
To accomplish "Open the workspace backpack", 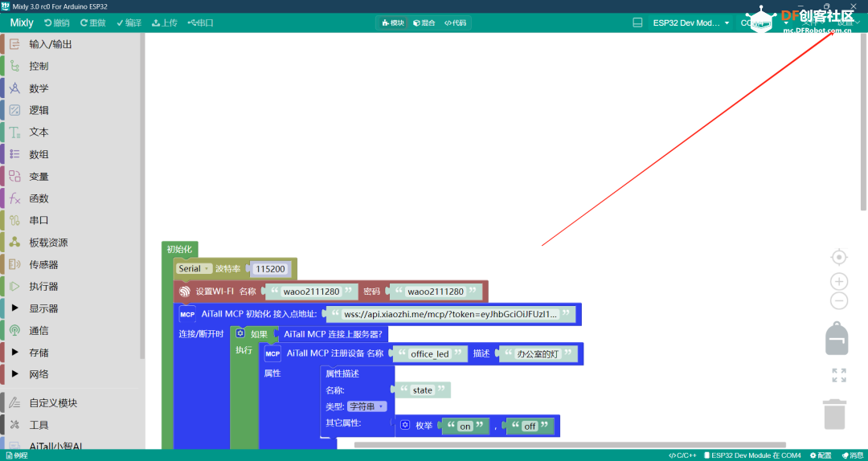I will click(x=837, y=337).
